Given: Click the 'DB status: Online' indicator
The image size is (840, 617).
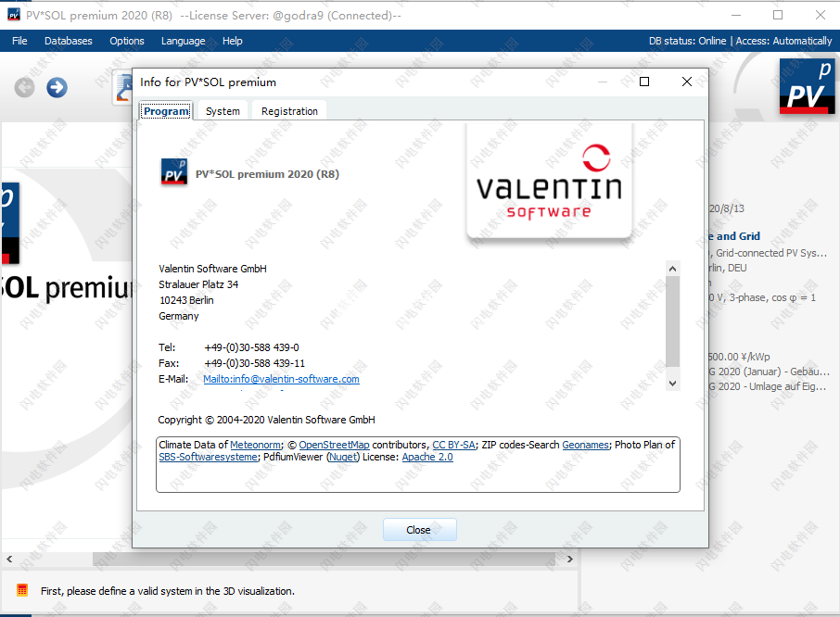Looking at the screenshot, I should pyautogui.click(x=687, y=41).
